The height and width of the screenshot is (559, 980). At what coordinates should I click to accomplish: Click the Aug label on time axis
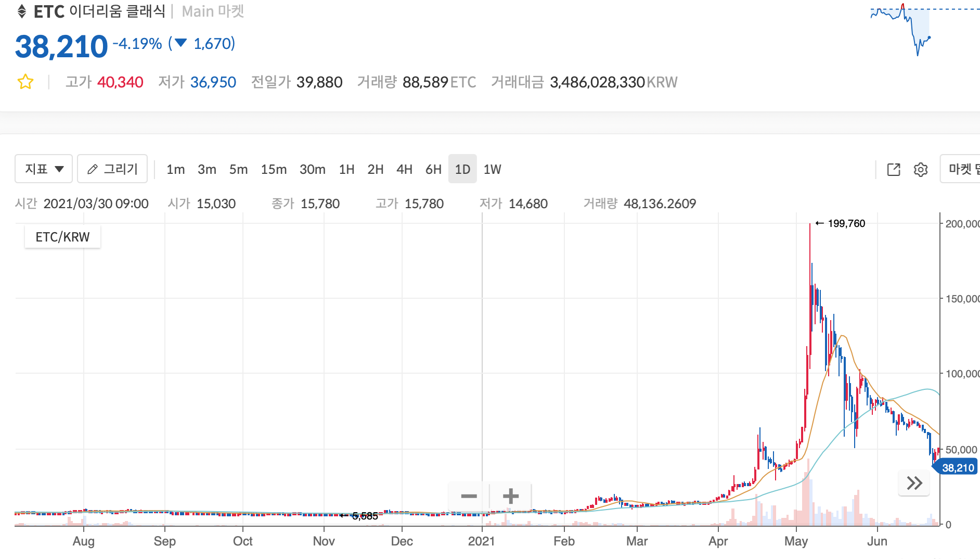(84, 541)
